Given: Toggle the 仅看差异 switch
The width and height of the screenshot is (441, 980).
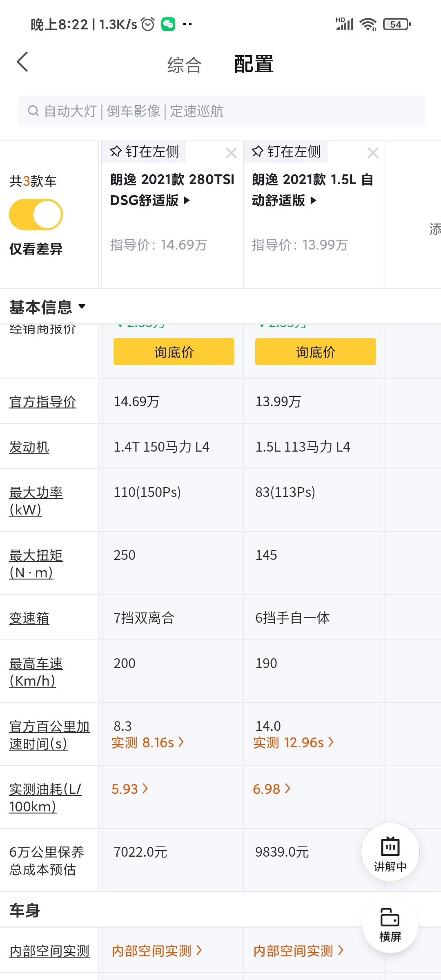Looking at the screenshot, I should (36, 214).
